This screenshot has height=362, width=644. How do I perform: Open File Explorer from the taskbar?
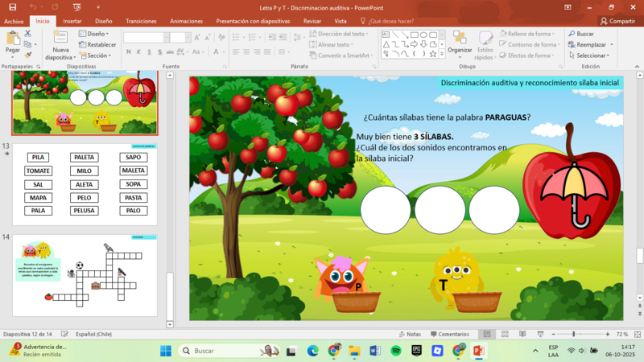click(354, 351)
